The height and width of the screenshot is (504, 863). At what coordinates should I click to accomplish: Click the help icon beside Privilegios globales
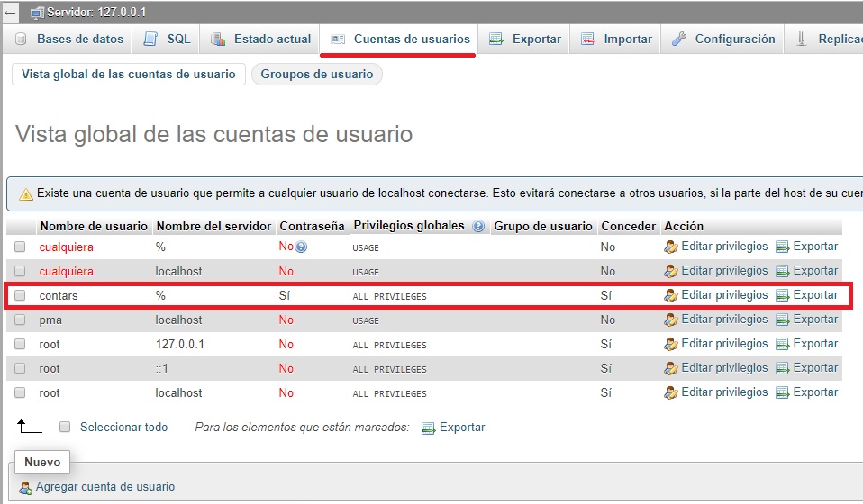coord(478,227)
